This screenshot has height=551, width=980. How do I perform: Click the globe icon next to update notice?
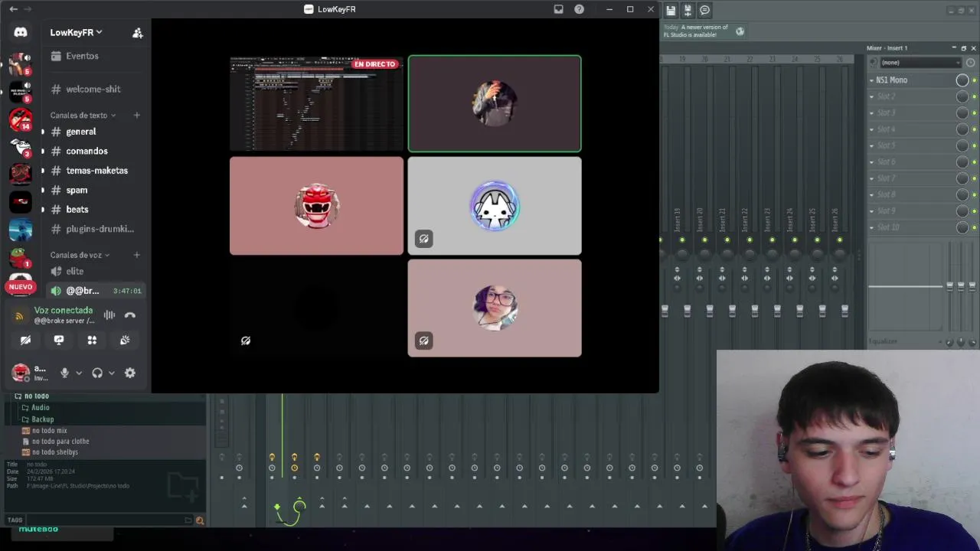coord(740,31)
